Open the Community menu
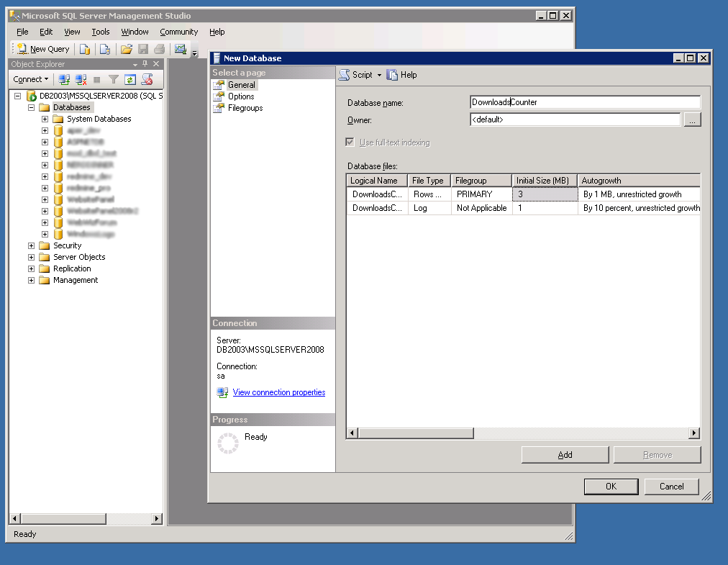Image resolution: width=728 pixels, height=565 pixels. tap(178, 32)
